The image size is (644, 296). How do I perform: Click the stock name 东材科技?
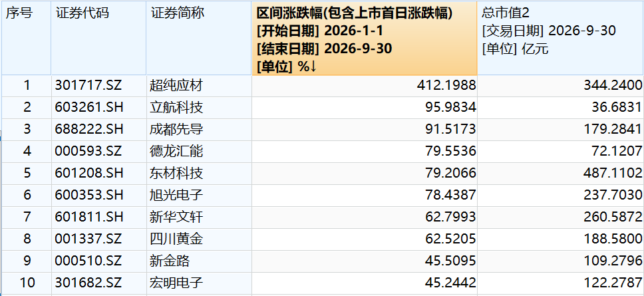point(176,173)
